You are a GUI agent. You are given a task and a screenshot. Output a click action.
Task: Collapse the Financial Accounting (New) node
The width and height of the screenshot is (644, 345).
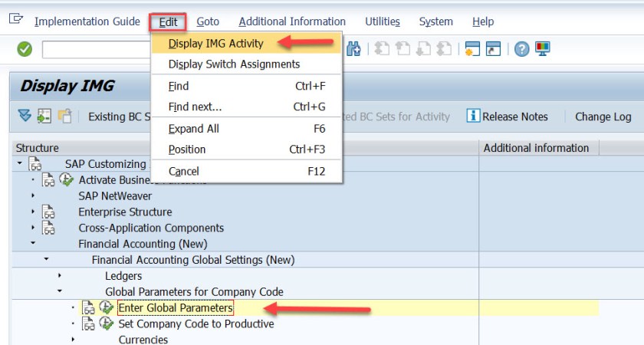coord(33,244)
